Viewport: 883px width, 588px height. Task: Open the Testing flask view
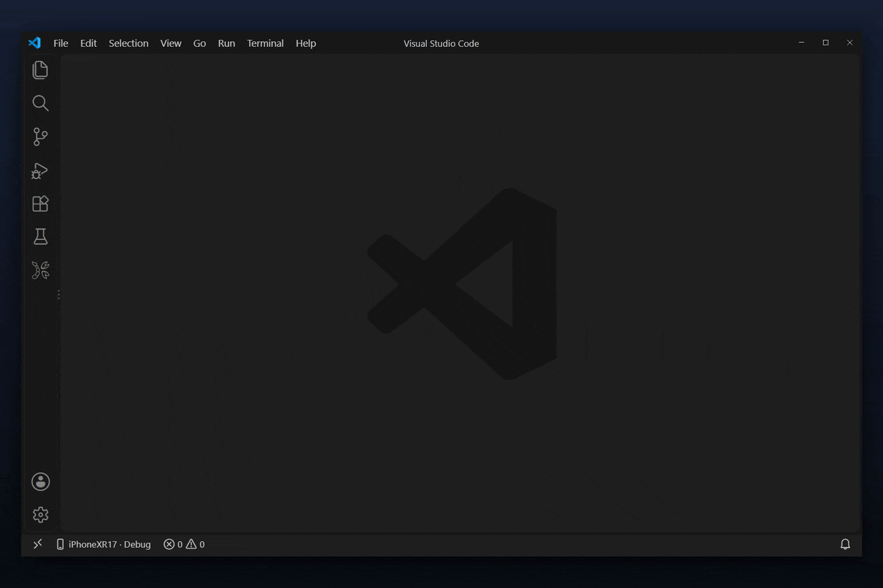coord(40,236)
